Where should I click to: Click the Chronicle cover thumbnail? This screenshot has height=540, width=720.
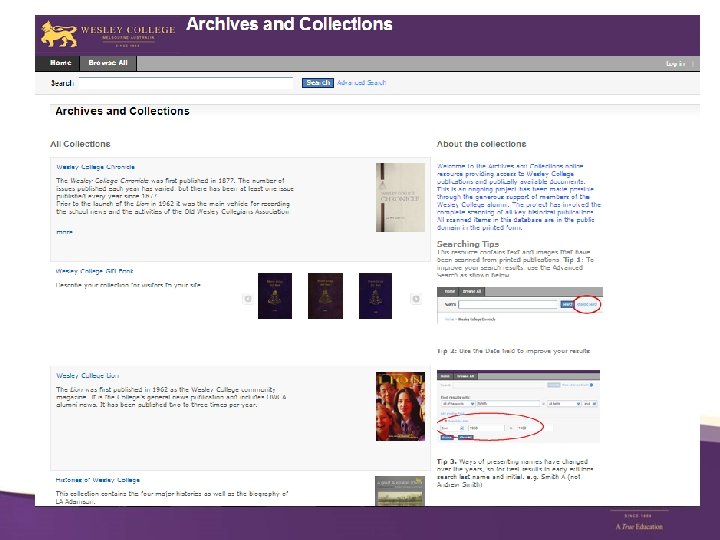pos(400,197)
